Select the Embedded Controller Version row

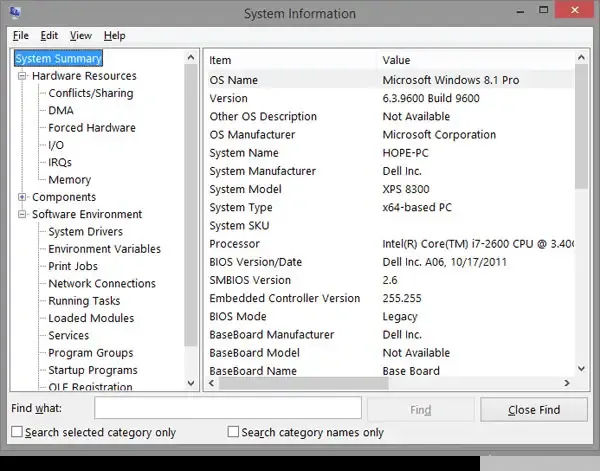pos(390,298)
